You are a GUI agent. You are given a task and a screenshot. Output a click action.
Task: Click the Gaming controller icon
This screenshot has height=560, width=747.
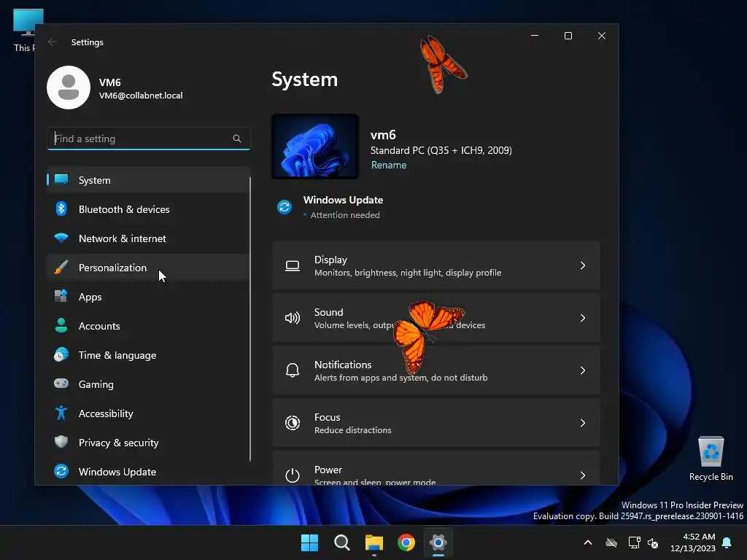[61, 384]
